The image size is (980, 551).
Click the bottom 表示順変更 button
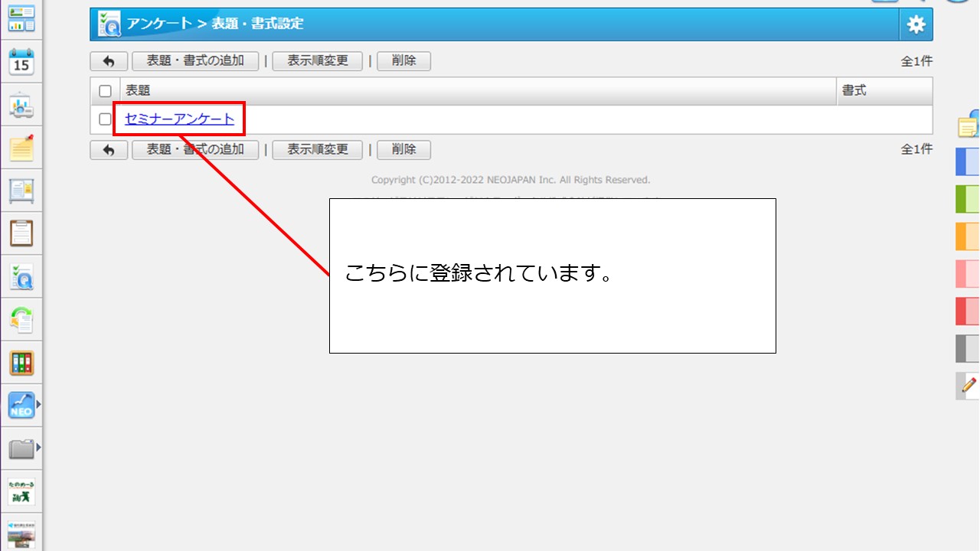click(x=318, y=150)
